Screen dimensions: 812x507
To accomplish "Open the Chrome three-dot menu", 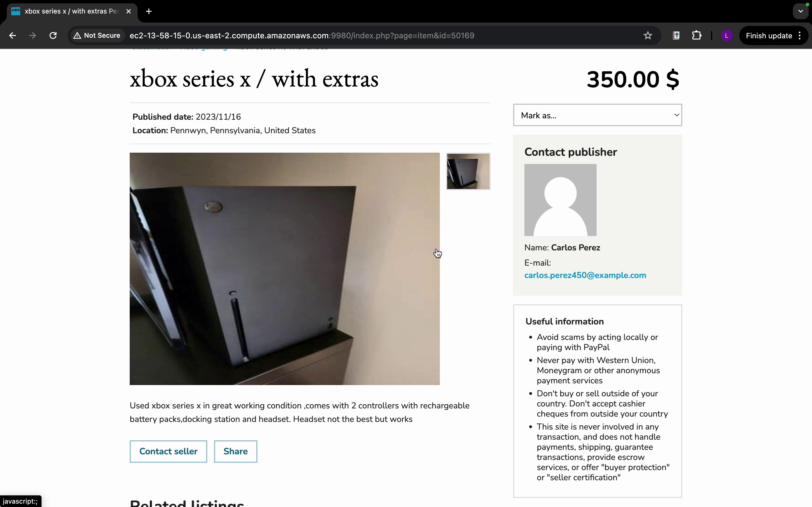I will (x=800, y=35).
